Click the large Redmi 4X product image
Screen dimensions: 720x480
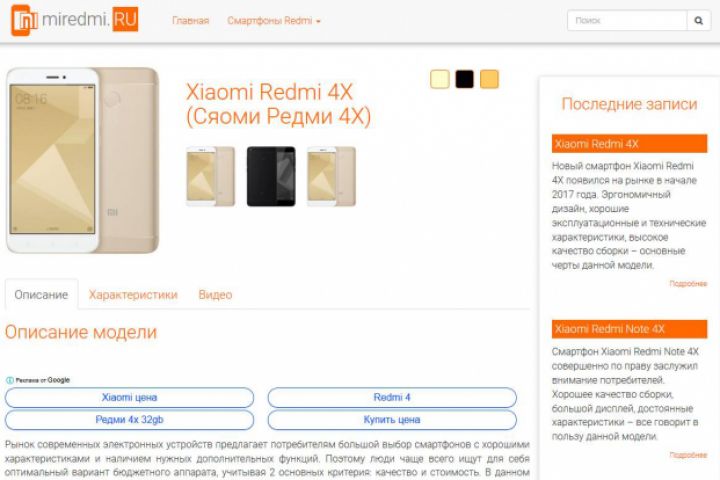point(83,160)
